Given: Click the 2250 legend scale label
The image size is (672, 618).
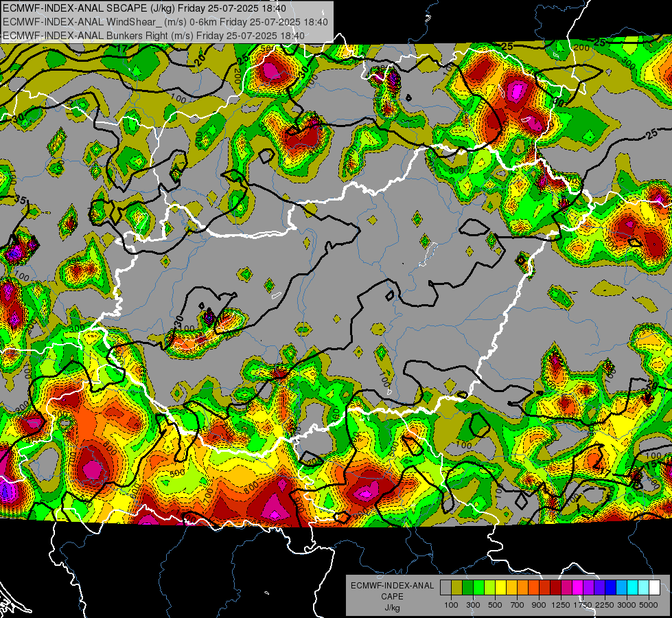Looking at the screenshot, I should click(605, 605).
